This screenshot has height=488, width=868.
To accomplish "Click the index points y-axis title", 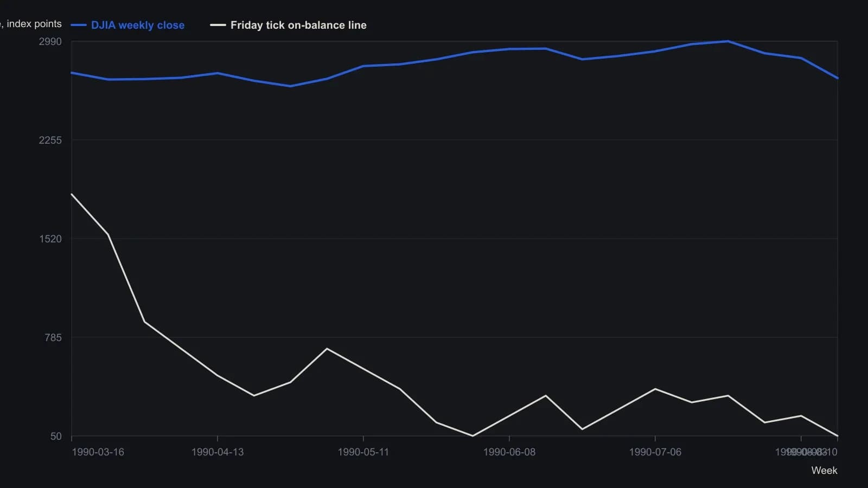I will tap(31, 24).
